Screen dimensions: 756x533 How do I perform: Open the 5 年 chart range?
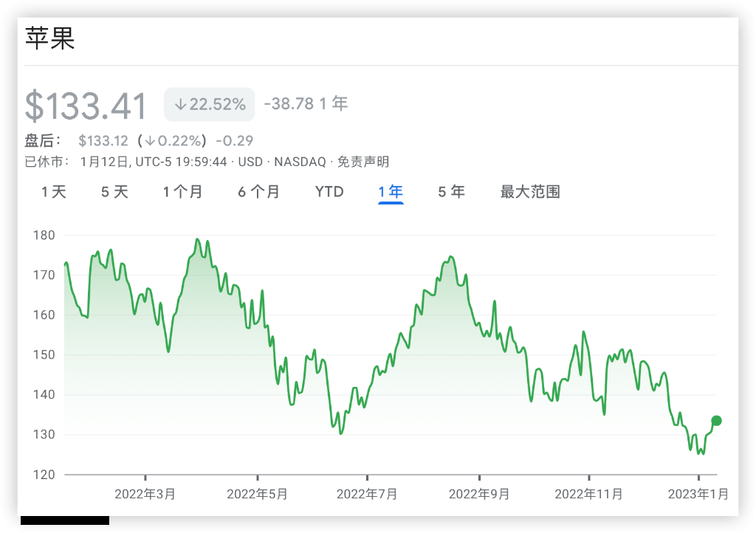click(452, 192)
